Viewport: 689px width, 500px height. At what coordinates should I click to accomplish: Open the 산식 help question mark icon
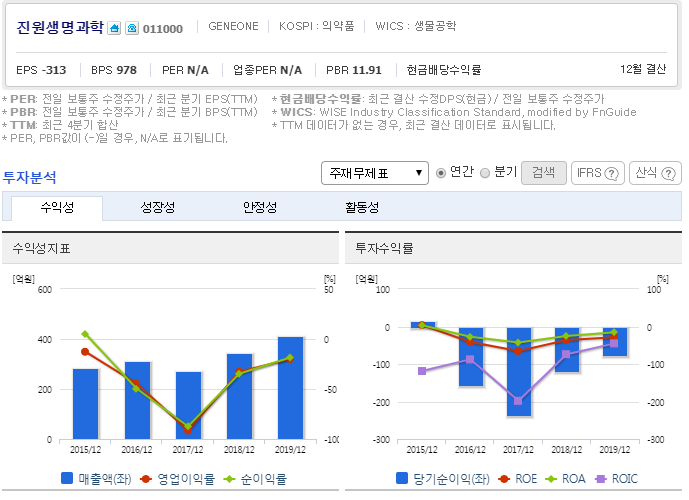click(x=668, y=174)
